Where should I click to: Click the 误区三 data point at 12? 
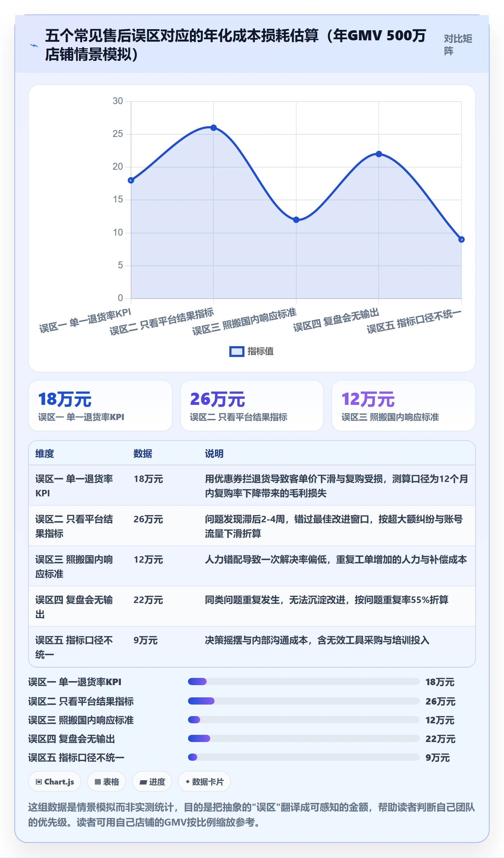[x=296, y=220]
